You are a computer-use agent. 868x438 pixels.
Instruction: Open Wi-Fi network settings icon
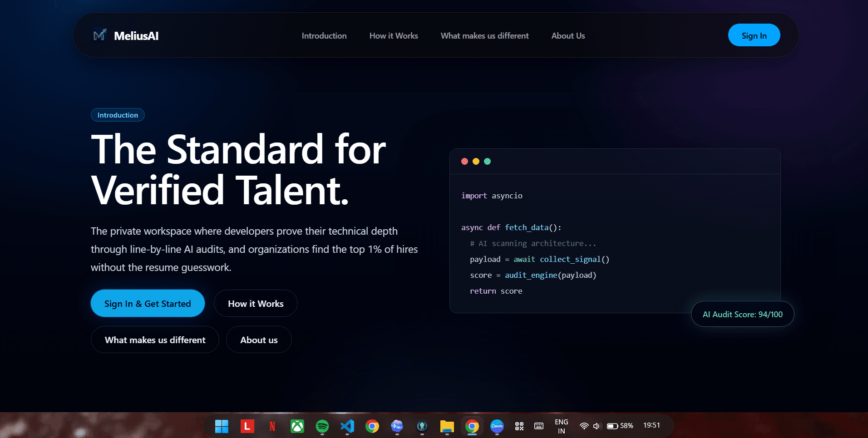pos(584,426)
